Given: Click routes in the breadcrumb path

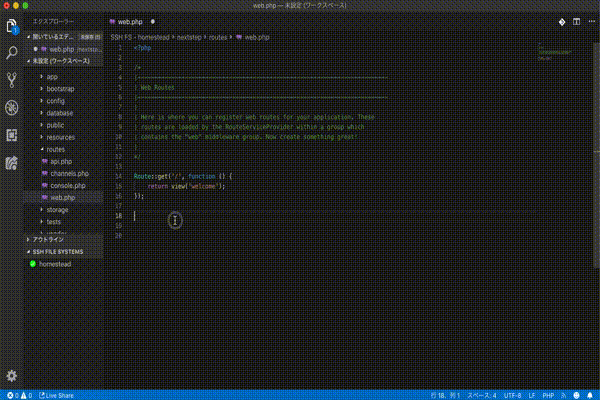Looking at the screenshot, I should point(218,37).
